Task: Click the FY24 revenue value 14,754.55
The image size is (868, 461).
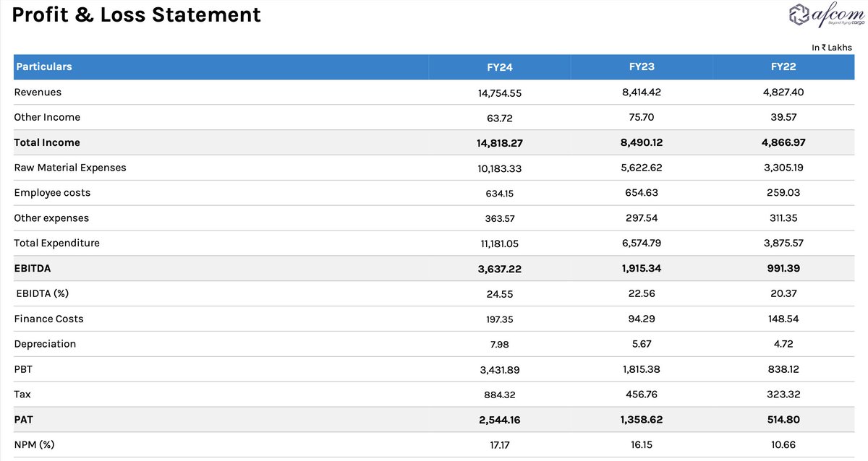Action: [x=500, y=93]
